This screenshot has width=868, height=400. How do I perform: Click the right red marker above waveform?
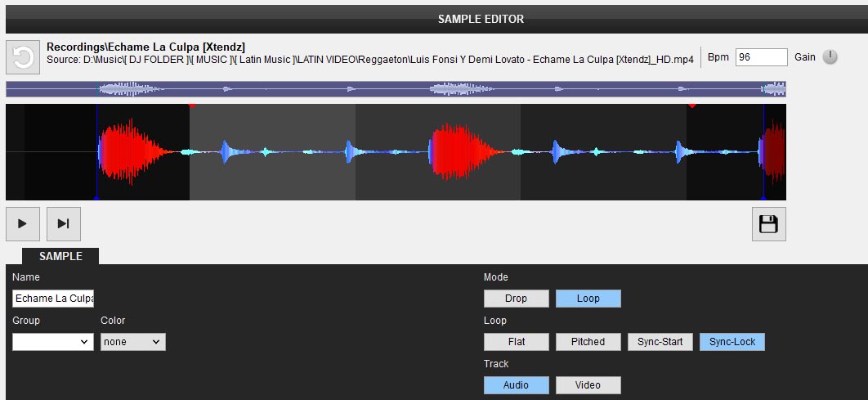691,106
